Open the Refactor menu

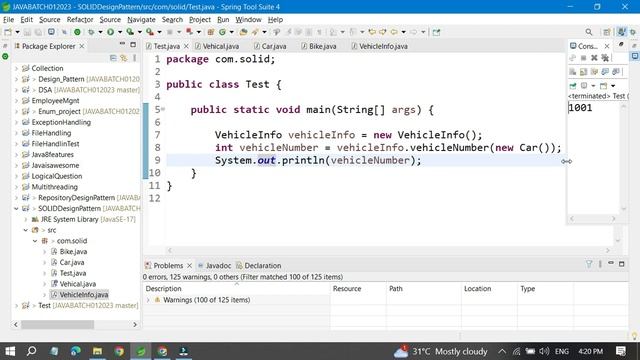[x=80, y=20]
